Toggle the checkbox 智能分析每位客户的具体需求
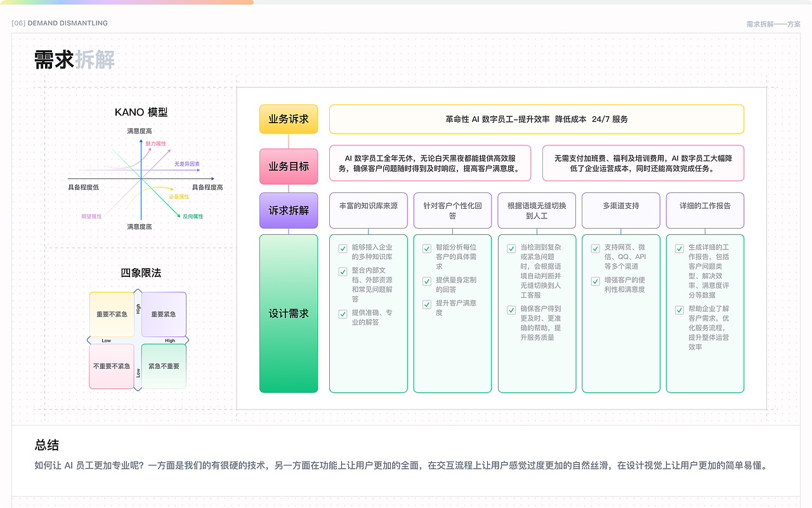The width and height of the screenshot is (812, 508). (x=427, y=249)
